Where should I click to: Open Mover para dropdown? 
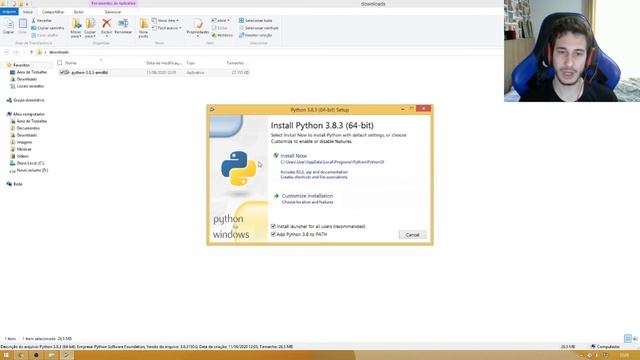(x=76, y=28)
